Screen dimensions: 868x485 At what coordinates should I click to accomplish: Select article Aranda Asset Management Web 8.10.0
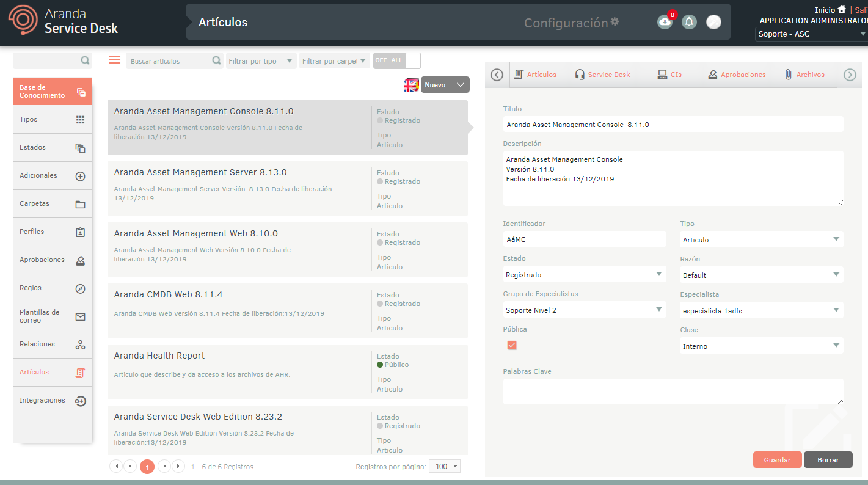pos(288,250)
